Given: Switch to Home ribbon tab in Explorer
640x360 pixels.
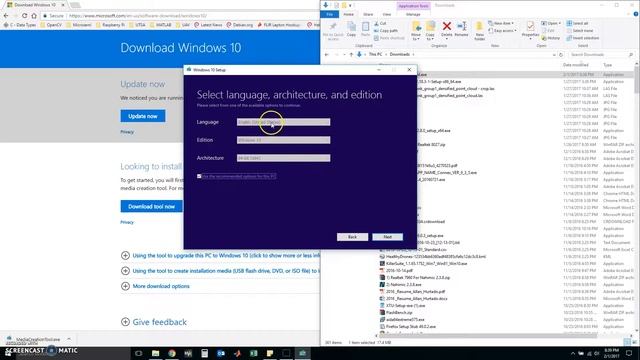Looking at the screenshot, I should 349,14.
